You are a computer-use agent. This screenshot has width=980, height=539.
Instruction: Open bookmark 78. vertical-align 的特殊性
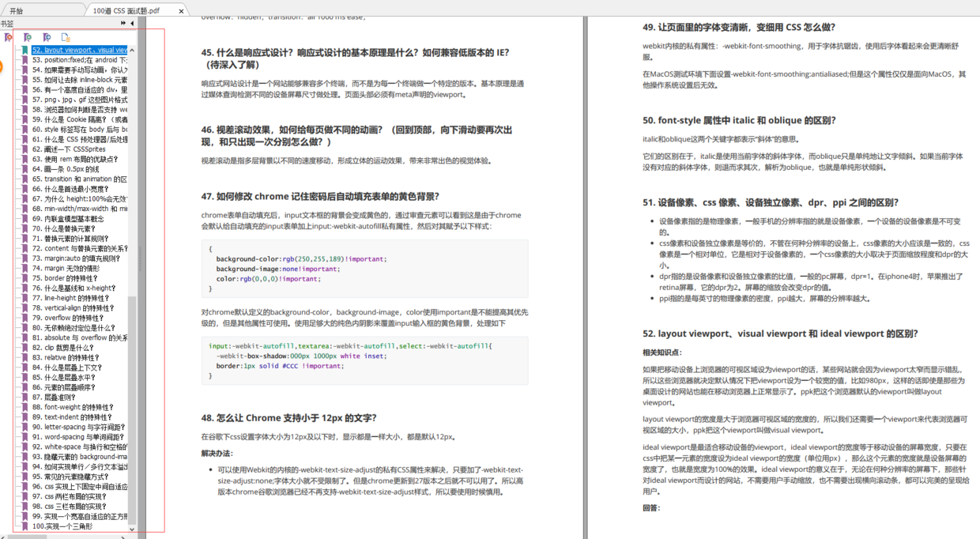tap(74, 308)
